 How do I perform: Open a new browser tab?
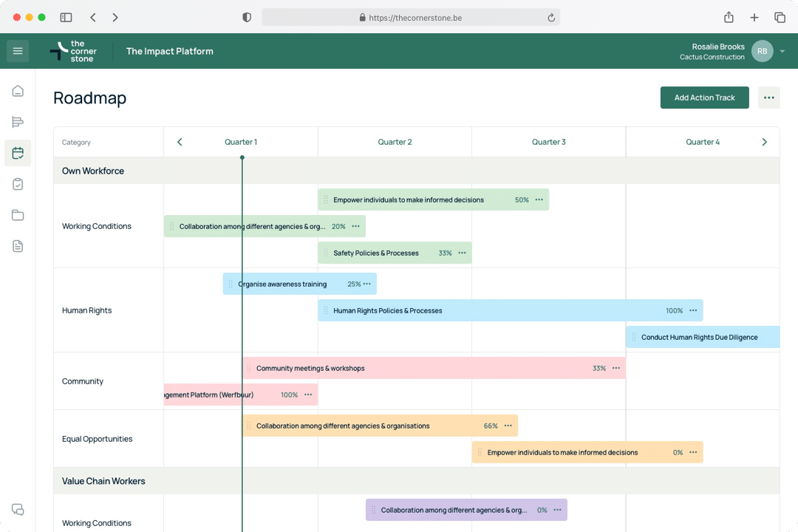coord(754,17)
